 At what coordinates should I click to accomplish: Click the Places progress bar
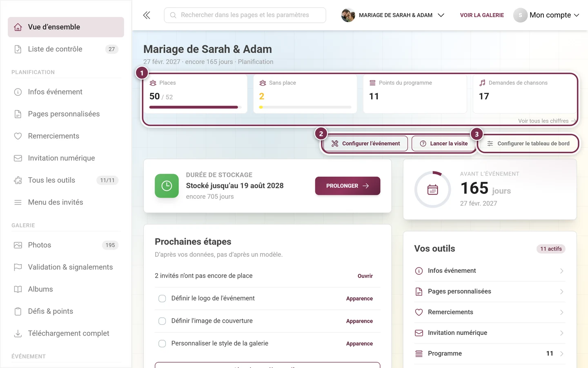click(x=195, y=107)
